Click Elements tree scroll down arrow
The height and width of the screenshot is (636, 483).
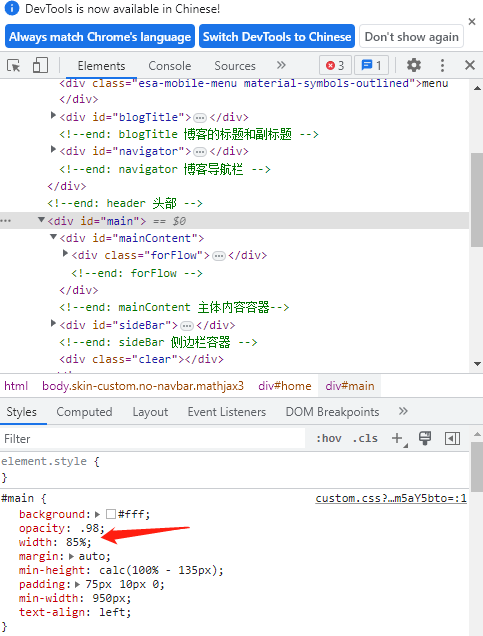point(477,364)
